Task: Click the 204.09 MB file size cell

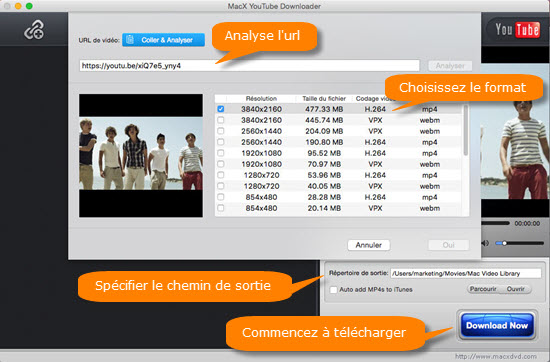Action: pyautogui.click(x=324, y=131)
